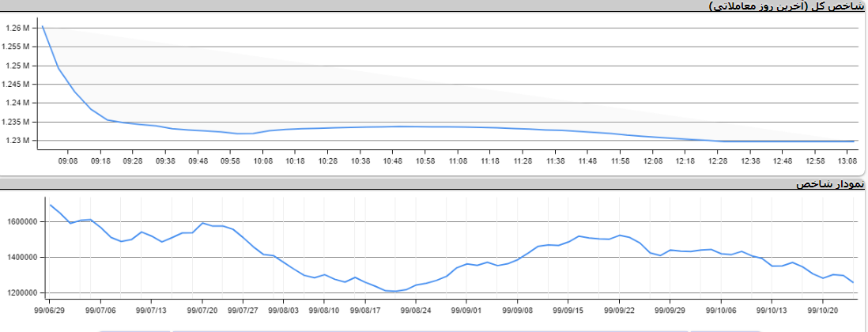The width and height of the screenshot is (868, 332).
Task: Click the last data point of the historical index line
Action: click(854, 282)
